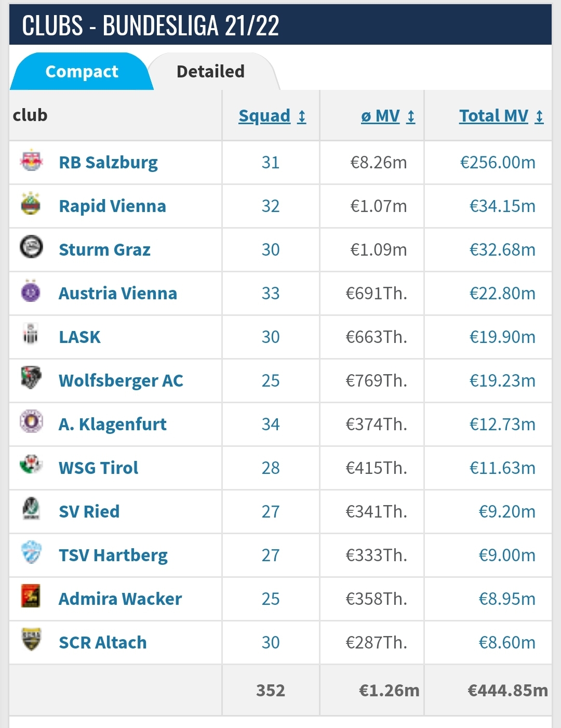Click the SCR Altach crest icon
The width and height of the screenshot is (561, 728).
tap(31, 639)
